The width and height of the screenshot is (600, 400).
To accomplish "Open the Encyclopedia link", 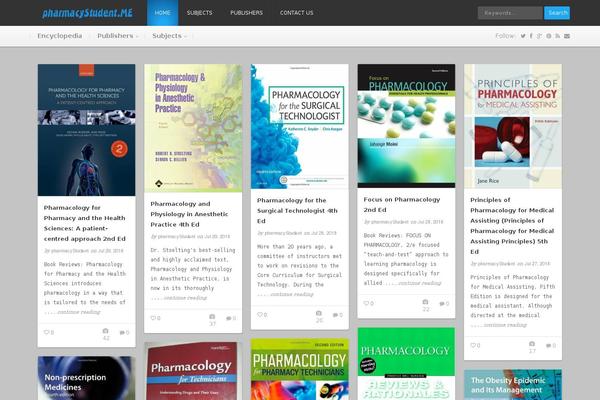I will 60,36.
